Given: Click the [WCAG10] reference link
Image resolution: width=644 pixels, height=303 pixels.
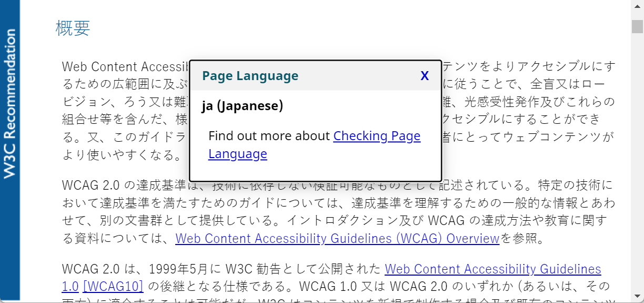Looking at the screenshot, I should pyautogui.click(x=113, y=286).
